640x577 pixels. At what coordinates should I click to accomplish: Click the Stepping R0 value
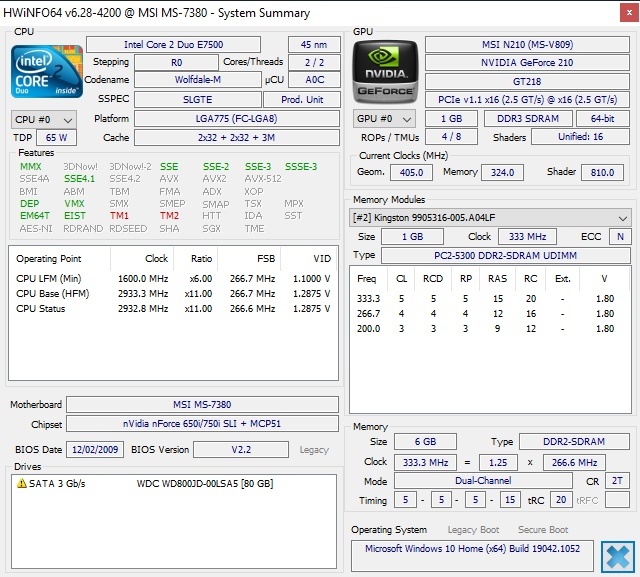point(176,62)
